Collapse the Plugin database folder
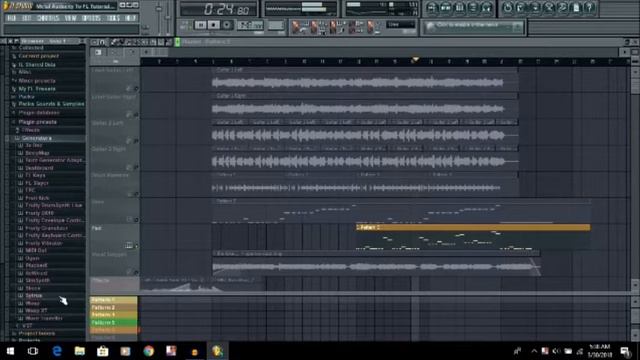640x360 pixels. coord(39,113)
